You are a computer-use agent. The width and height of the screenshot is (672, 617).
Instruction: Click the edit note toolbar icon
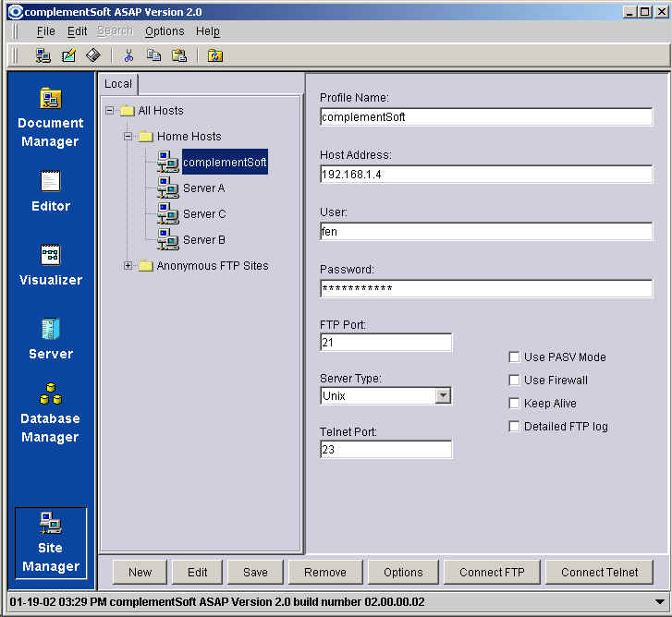68,55
